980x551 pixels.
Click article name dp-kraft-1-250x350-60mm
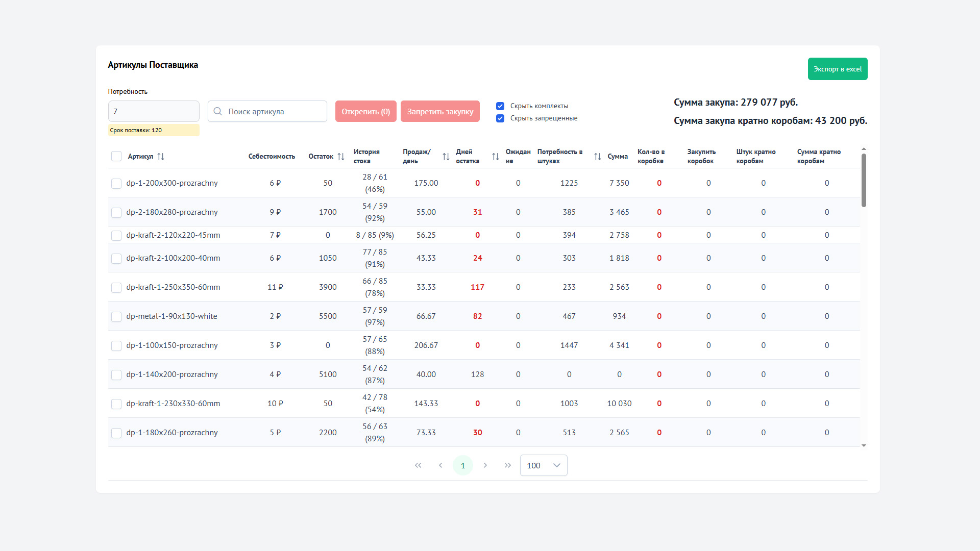click(173, 287)
